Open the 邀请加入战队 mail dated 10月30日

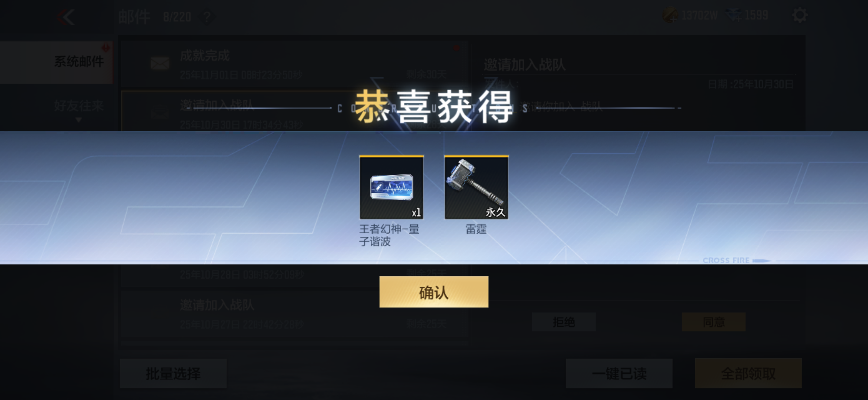click(294, 111)
